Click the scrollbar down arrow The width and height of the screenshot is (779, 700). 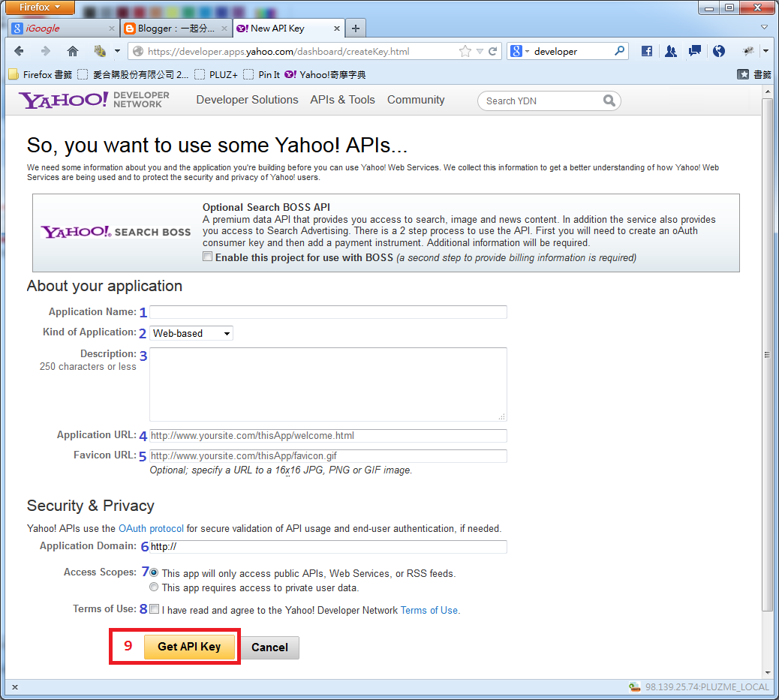click(768, 673)
